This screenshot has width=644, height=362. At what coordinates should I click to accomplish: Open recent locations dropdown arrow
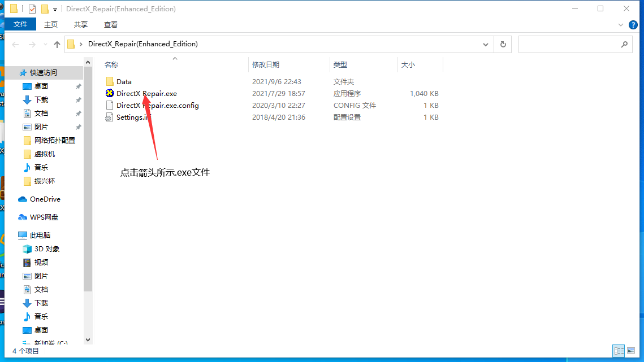[45, 44]
